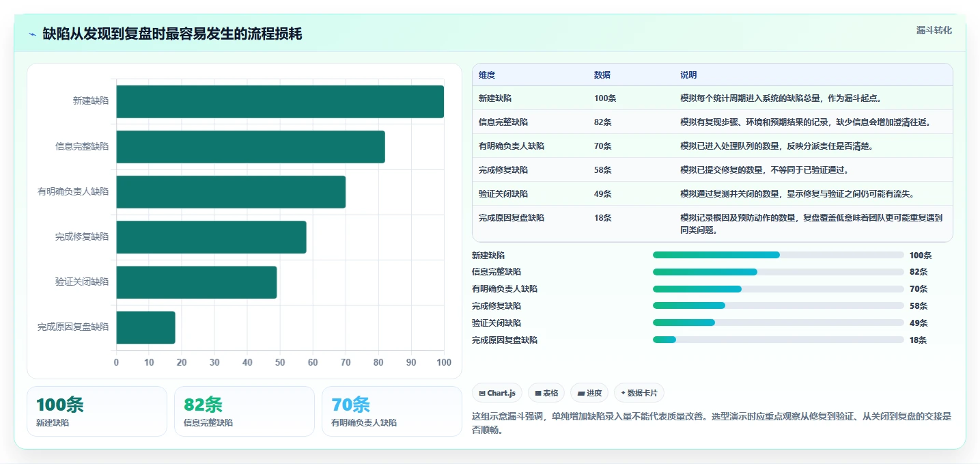Click the lightning icon before the panel title
The width and height of the screenshot is (980, 464).
[x=33, y=34]
